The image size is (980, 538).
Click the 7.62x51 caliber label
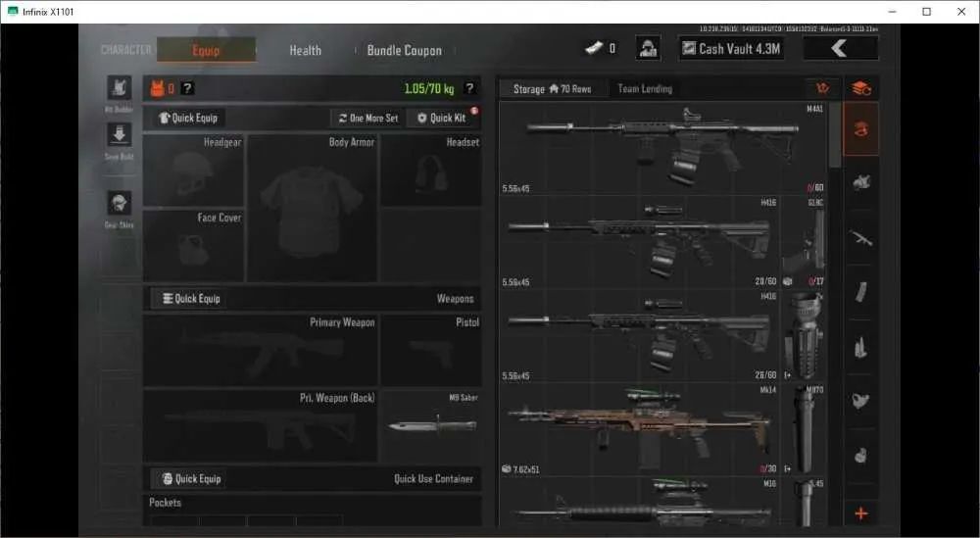pyautogui.click(x=525, y=469)
